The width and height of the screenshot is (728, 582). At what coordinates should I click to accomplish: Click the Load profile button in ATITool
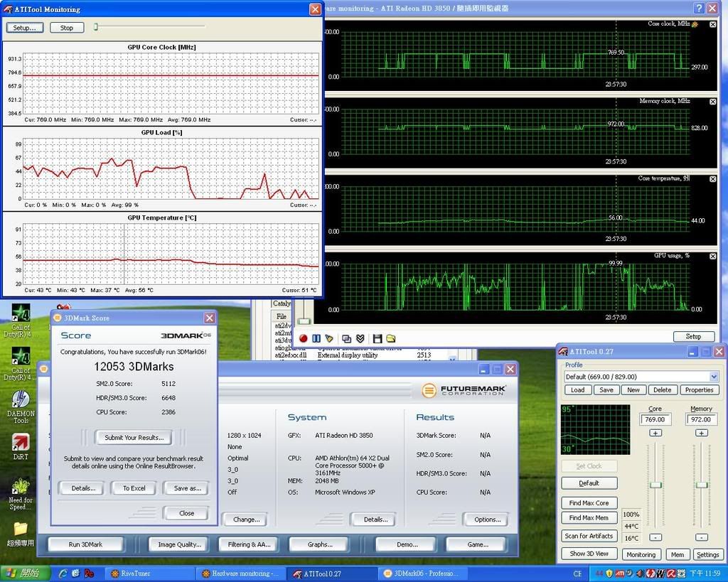[577, 390]
